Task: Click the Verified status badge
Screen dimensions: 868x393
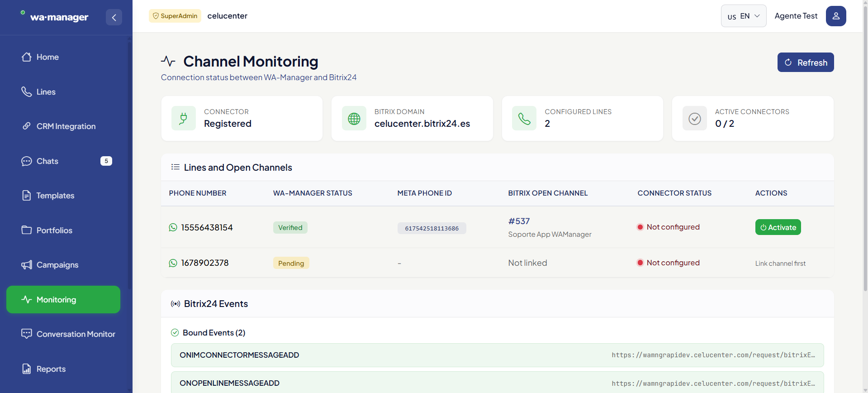Action: (290, 227)
